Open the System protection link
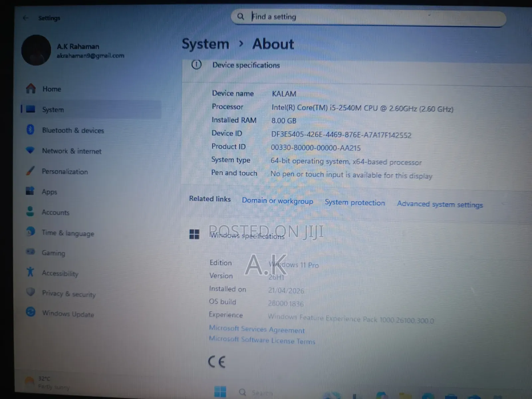 pos(355,202)
